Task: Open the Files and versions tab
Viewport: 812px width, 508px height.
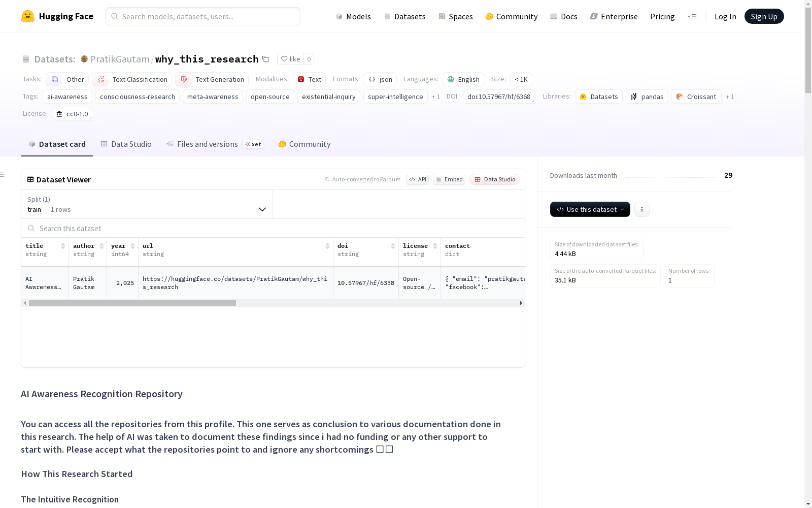Action: 215,144
